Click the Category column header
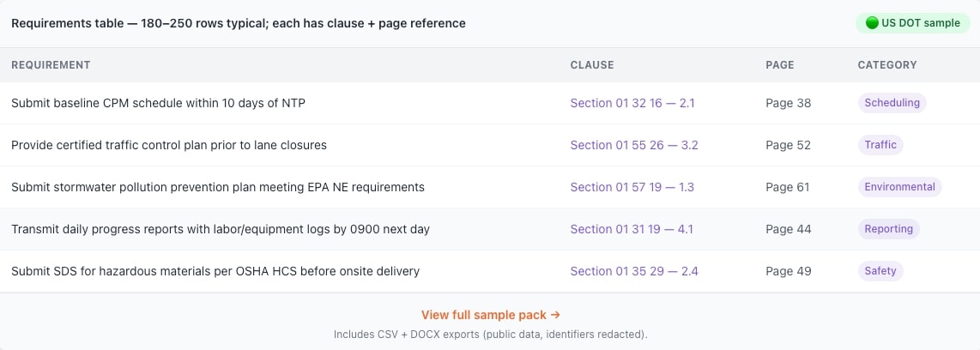This screenshot has width=980, height=350. 886,65
